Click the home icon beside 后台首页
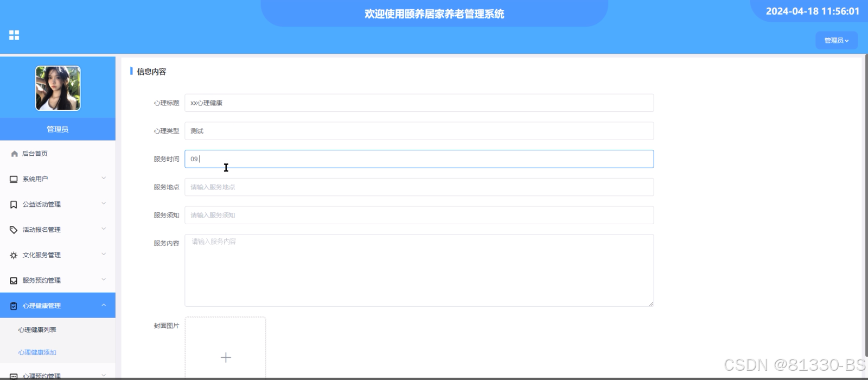The image size is (868, 380). click(14, 154)
